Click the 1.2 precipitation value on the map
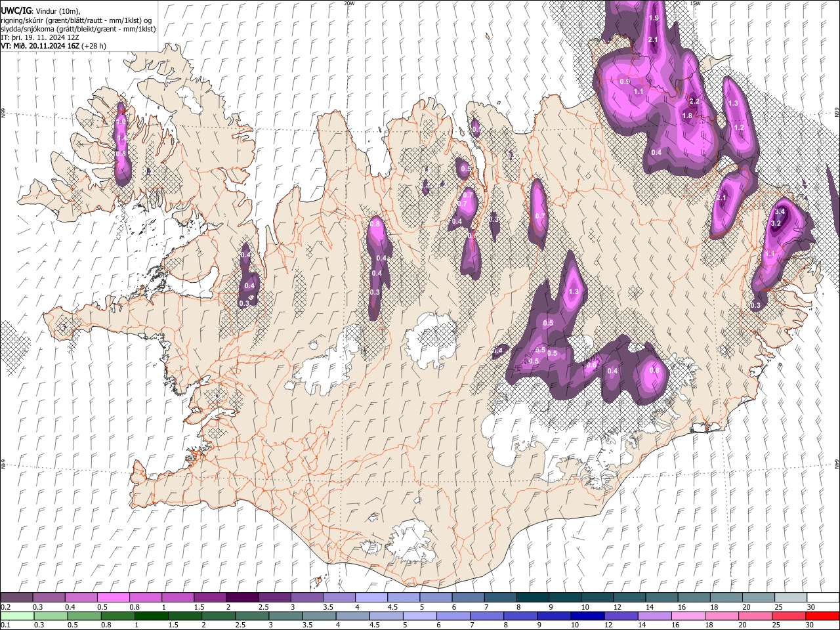Screen dimensions: 840x630 739,127
